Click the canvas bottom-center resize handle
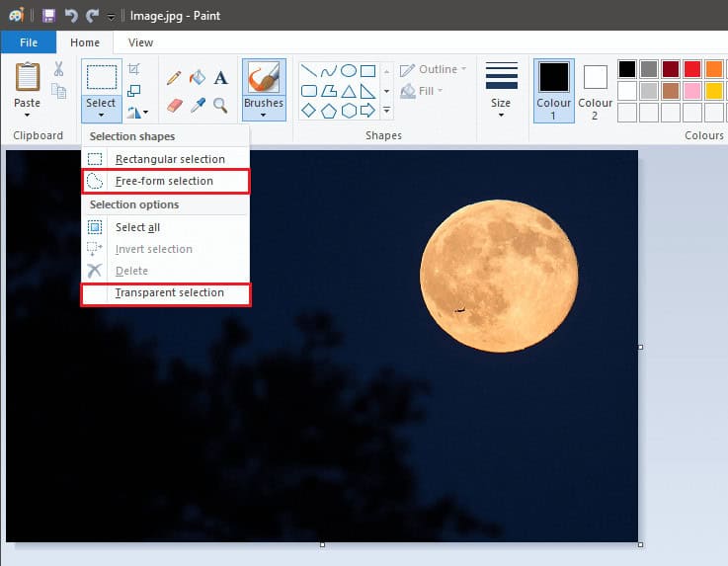 click(322, 544)
